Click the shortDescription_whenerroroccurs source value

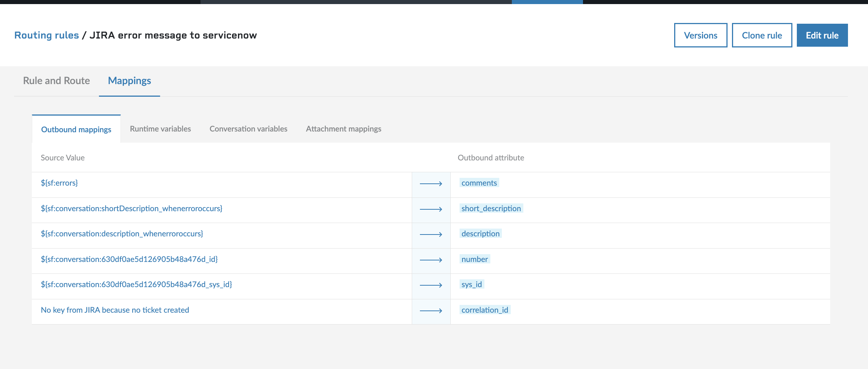132,209
